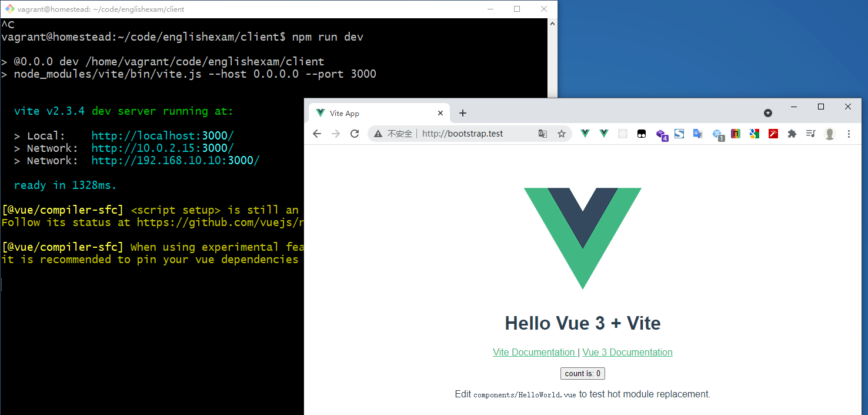Minimize the Chrome window
Viewport: 868px width, 415px height.
794,107
